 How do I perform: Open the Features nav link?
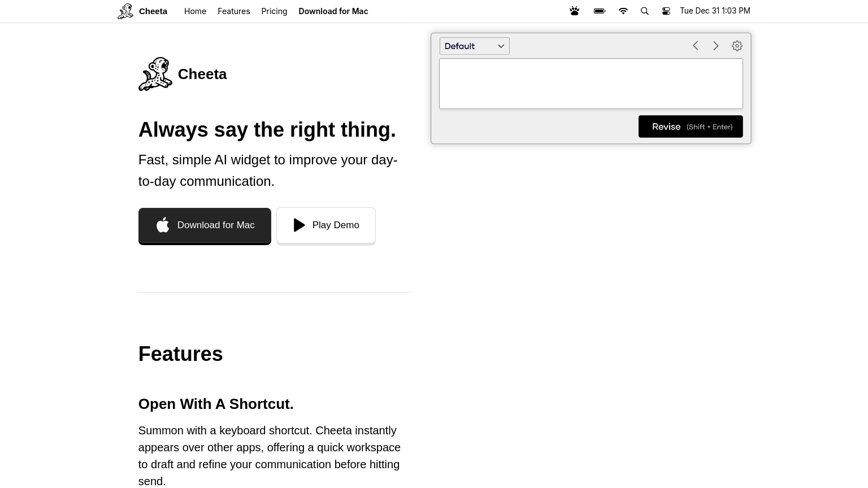pyautogui.click(x=233, y=11)
